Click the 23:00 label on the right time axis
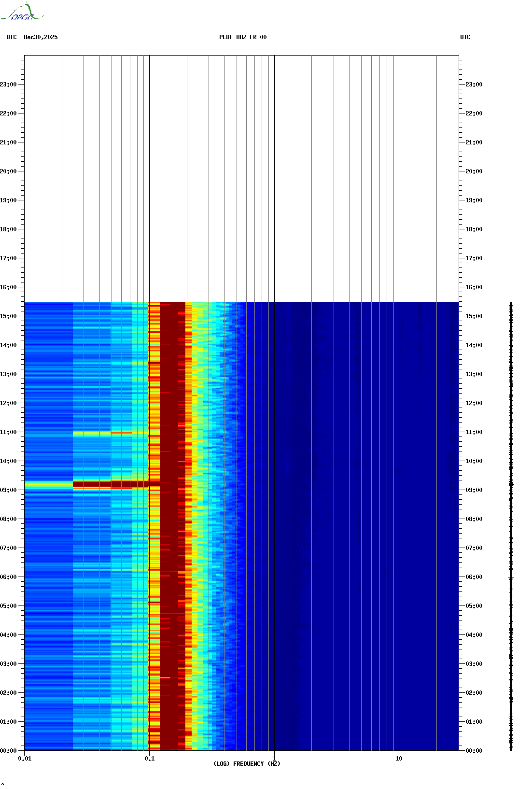Viewport: 532px width, 789px height. tap(474, 85)
